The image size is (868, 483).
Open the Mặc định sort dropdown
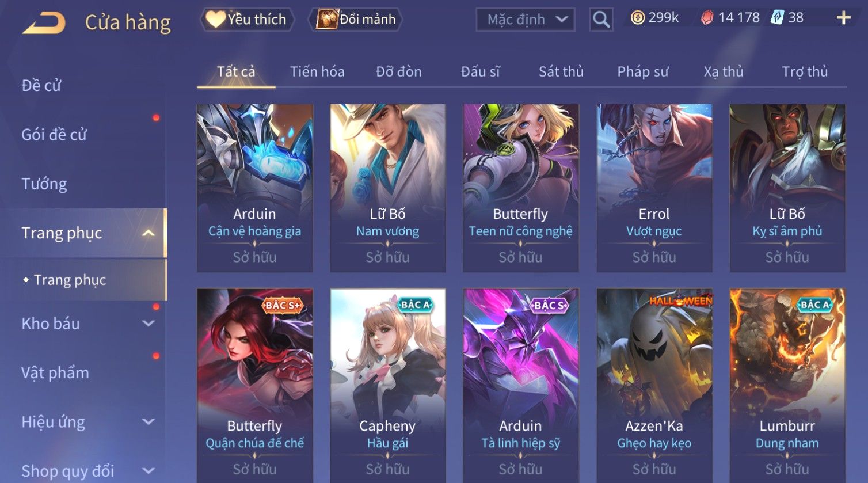525,20
